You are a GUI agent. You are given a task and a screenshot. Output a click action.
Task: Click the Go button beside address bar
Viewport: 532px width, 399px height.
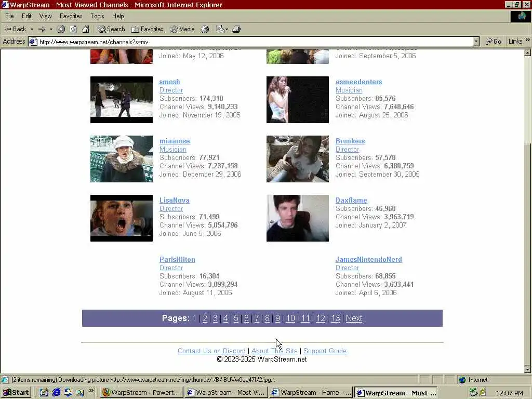(x=494, y=42)
